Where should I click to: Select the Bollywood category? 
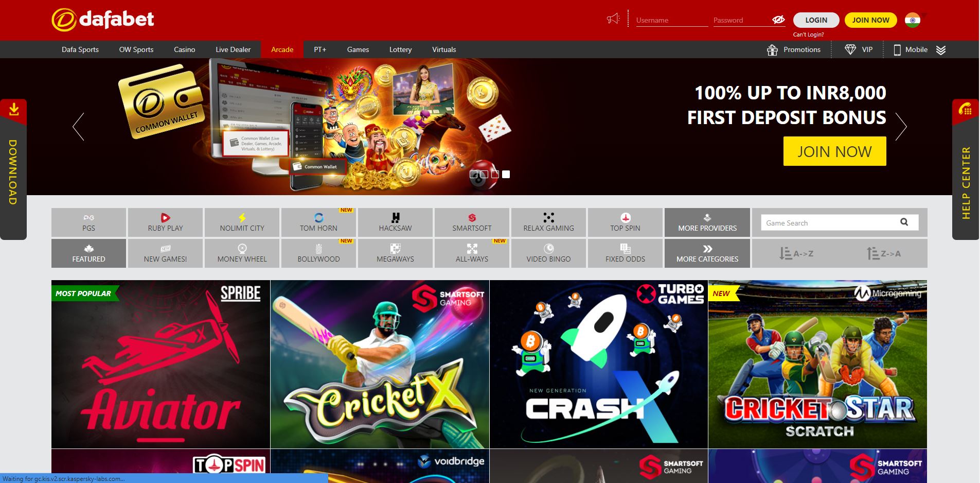(x=318, y=253)
